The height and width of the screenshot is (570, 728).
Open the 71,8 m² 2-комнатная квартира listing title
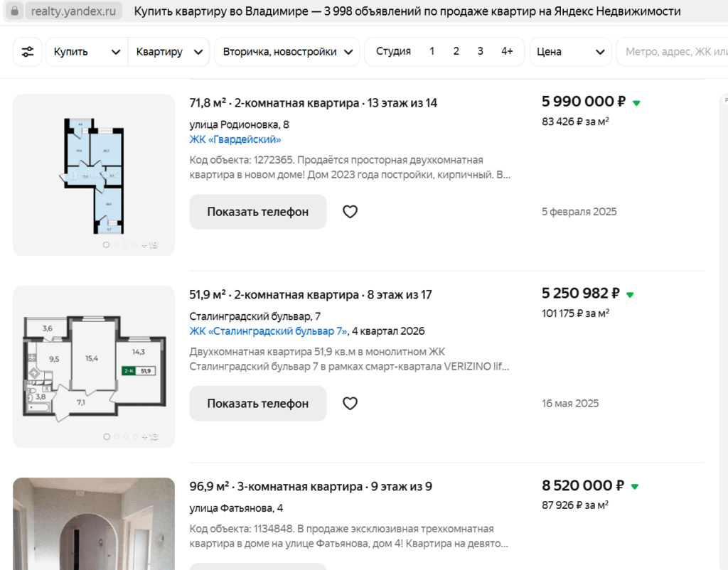click(x=314, y=103)
